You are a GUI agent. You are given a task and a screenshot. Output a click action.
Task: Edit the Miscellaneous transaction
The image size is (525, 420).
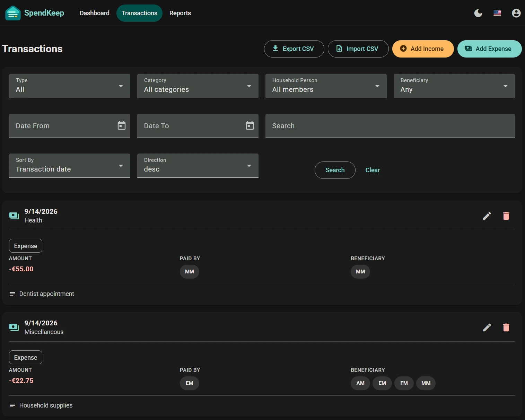[487, 327]
